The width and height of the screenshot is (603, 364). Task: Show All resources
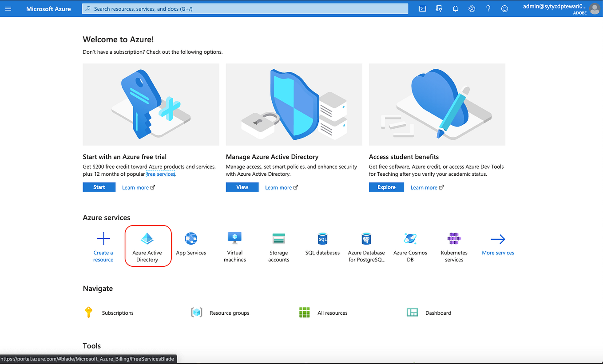click(x=332, y=313)
